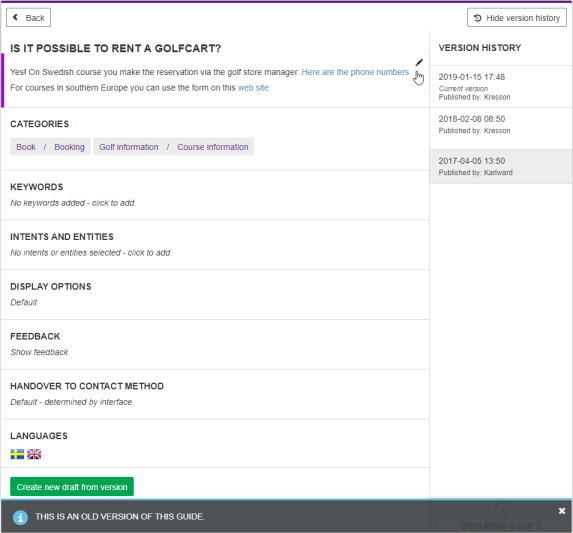Add keywords via 'No keywords added' text
The width and height of the screenshot is (573, 533).
point(73,203)
